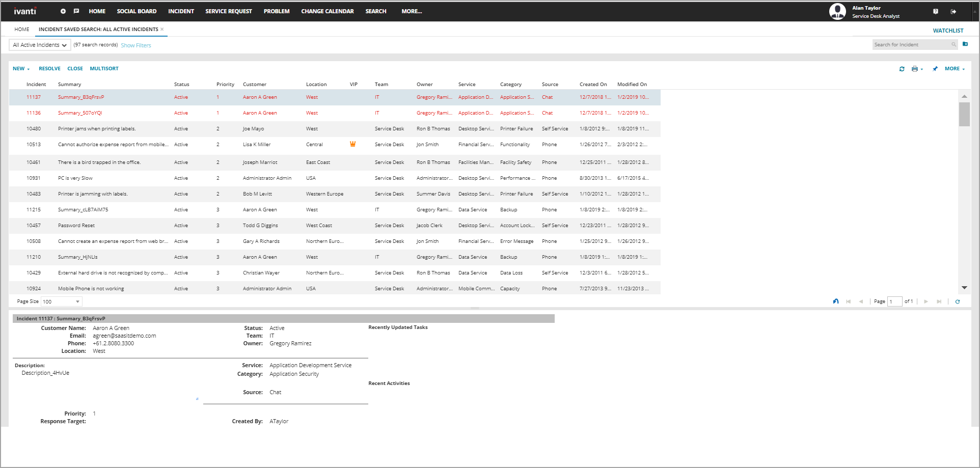Click the blue undo arrow near pagination
The image size is (980, 468).
[x=836, y=301]
